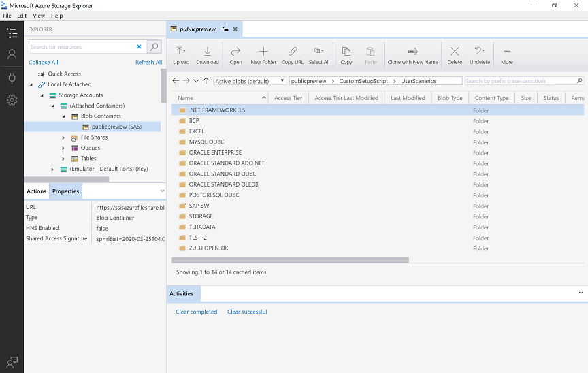Click the Upload toolbar icon

coord(181,54)
